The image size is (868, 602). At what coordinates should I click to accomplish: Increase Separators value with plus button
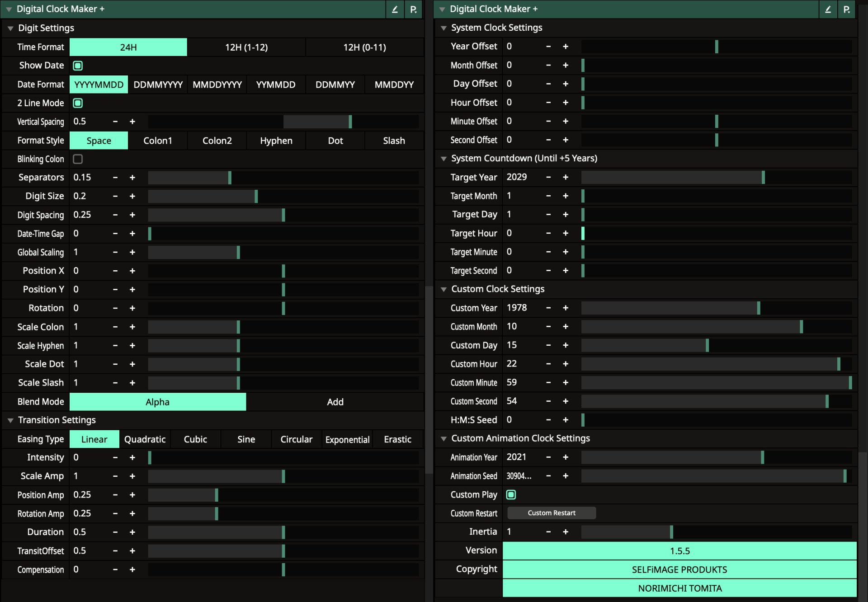coord(132,178)
